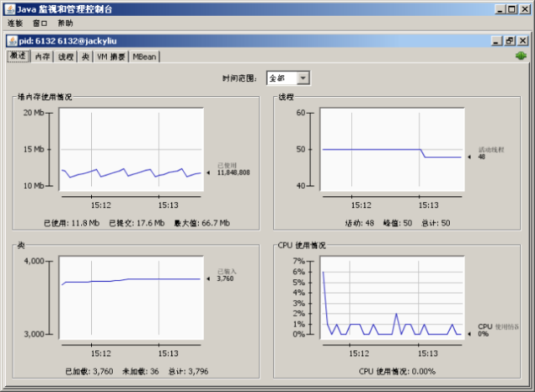Image resolution: width=535 pixels, height=392 pixels.
Task: Click the 活动: 48 text
Action: click(359, 223)
